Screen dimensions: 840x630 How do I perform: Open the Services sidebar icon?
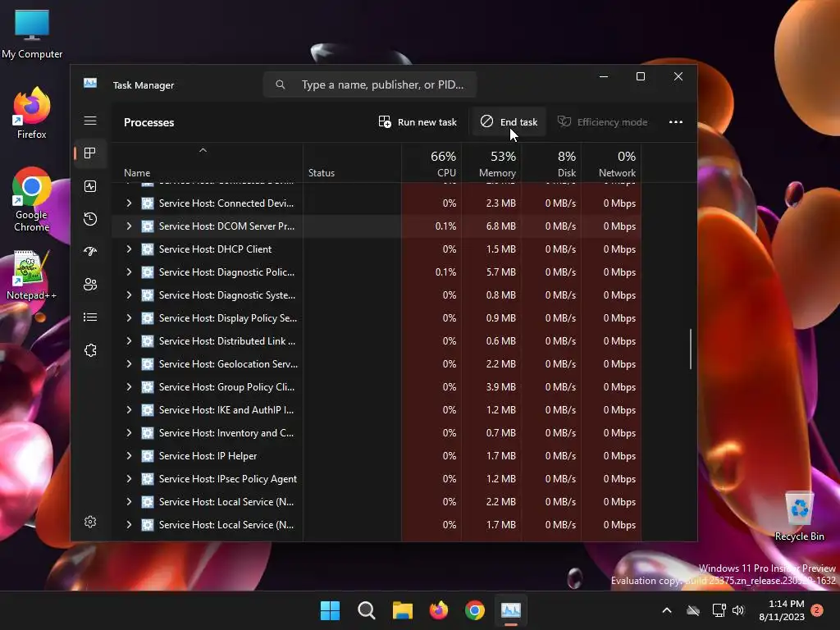[90, 349]
